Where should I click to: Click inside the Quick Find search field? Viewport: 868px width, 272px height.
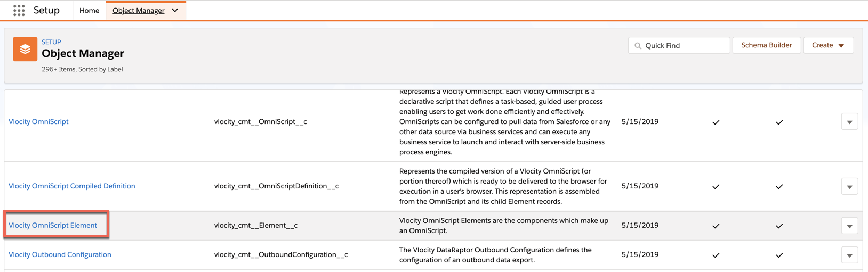pyautogui.click(x=679, y=45)
